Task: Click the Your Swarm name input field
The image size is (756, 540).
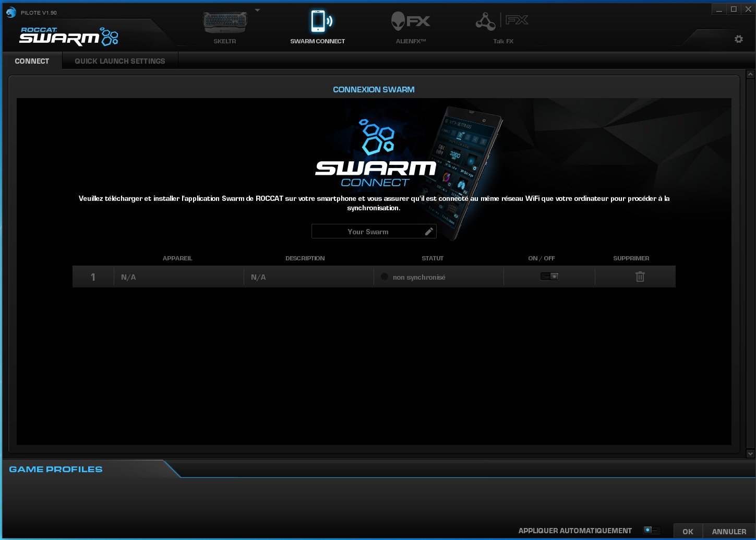Action: click(368, 231)
